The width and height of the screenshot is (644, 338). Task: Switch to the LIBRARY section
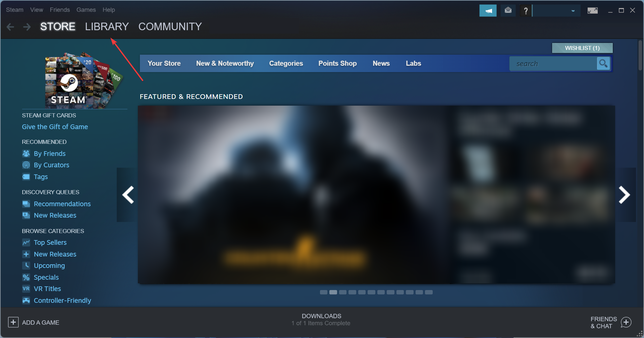[x=107, y=26]
